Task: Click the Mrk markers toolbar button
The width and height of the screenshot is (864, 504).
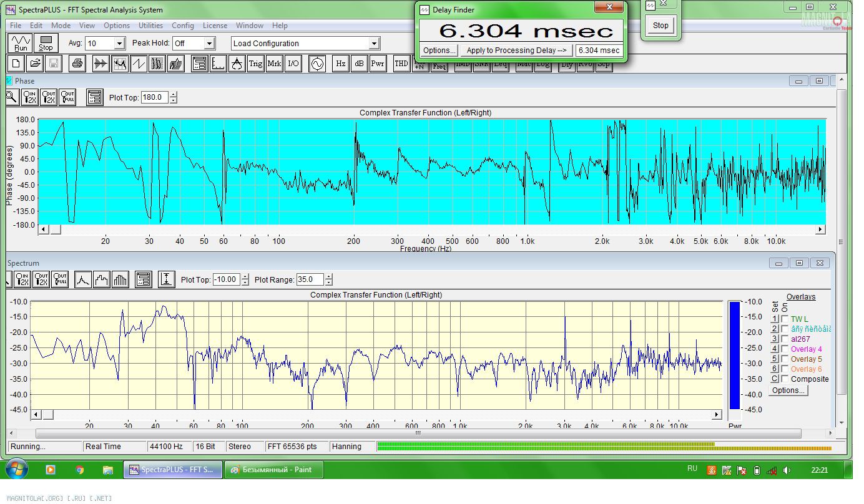Action: (x=274, y=63)
